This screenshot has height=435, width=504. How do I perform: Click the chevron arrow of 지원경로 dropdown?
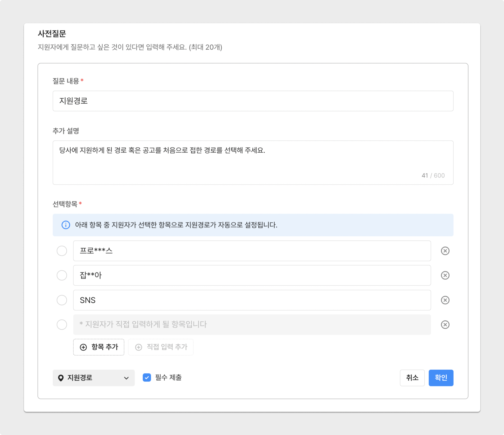click(126, 378)
